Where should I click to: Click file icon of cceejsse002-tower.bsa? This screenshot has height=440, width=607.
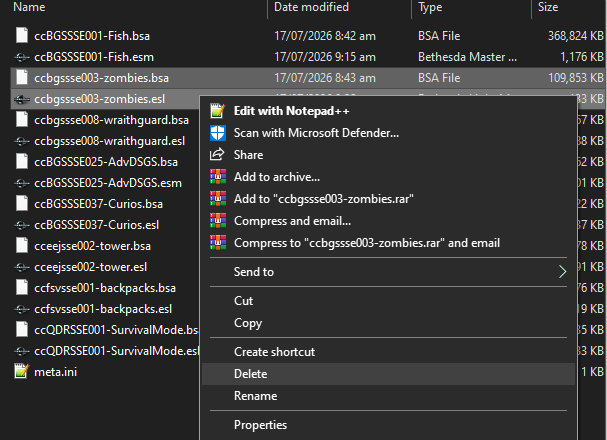click(x=22, y=246)
